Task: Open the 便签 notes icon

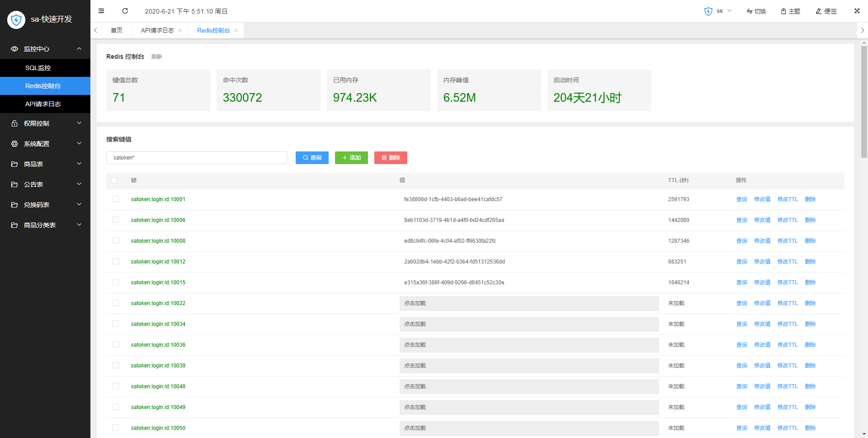Action: click(x=826, y=11)
